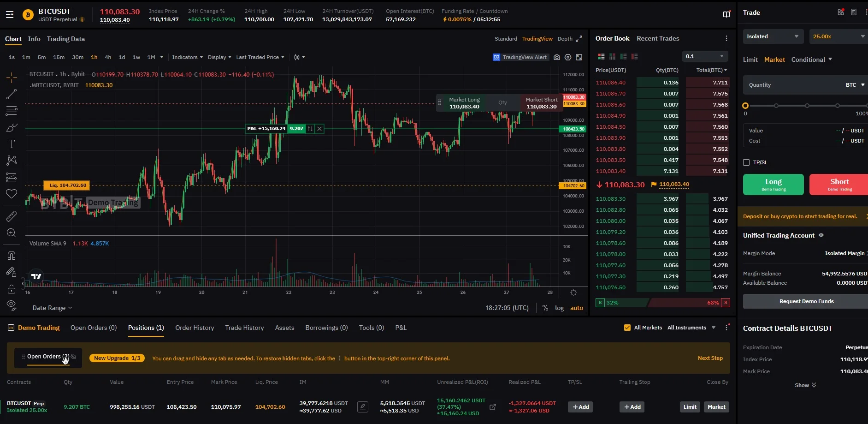Open chart time axis settings gear
Screen dimensions: 868x424
tap(573, 293)
